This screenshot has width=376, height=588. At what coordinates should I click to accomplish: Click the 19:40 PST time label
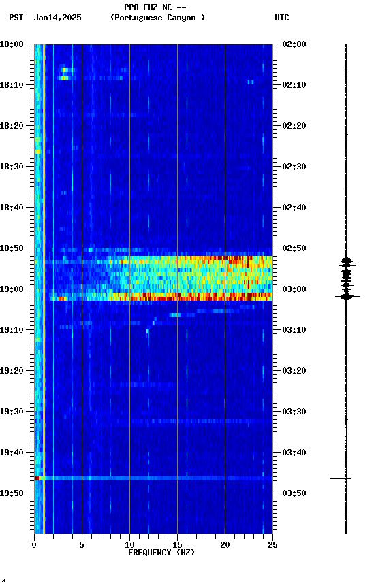(12, 453)
